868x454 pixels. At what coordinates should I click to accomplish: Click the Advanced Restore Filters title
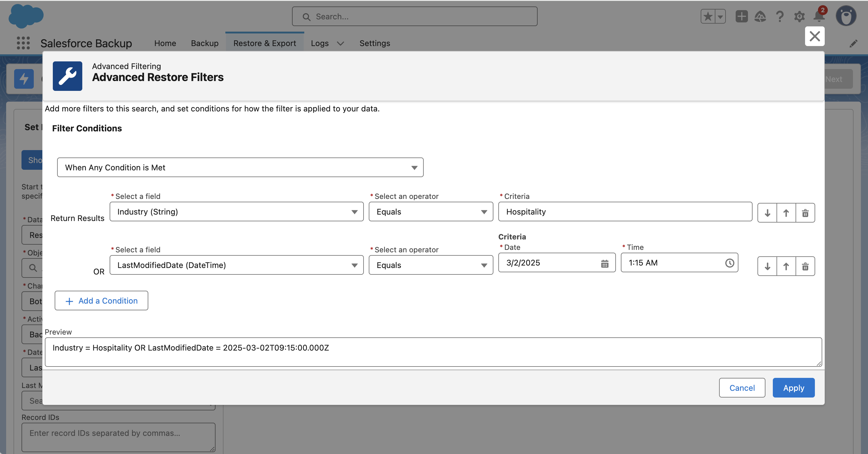click(158, 77)
